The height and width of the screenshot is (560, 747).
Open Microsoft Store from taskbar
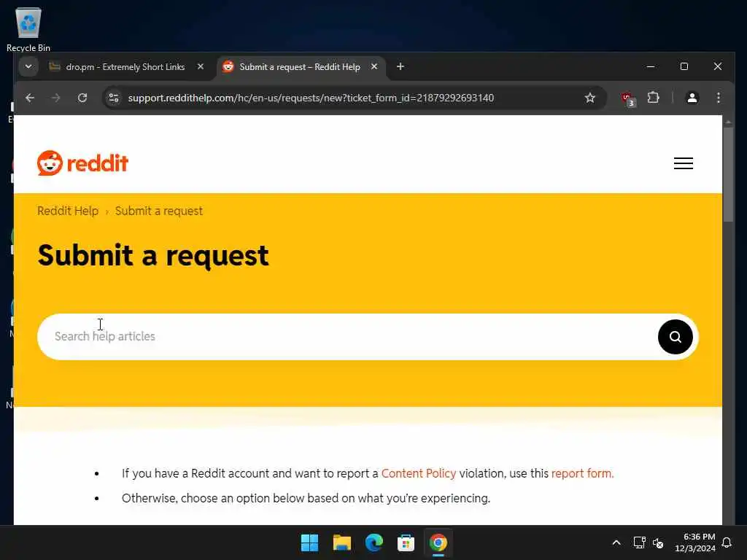406,542
